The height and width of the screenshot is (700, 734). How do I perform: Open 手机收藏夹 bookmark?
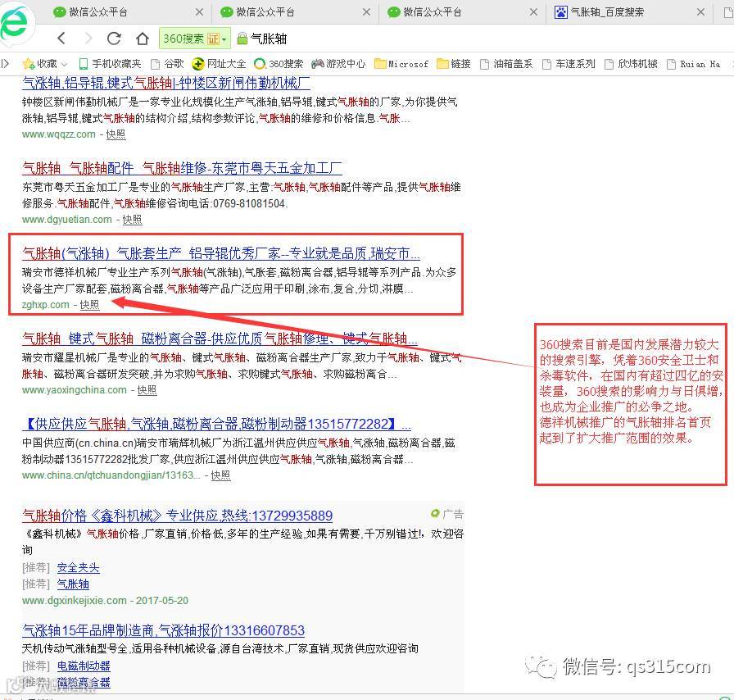110,64
